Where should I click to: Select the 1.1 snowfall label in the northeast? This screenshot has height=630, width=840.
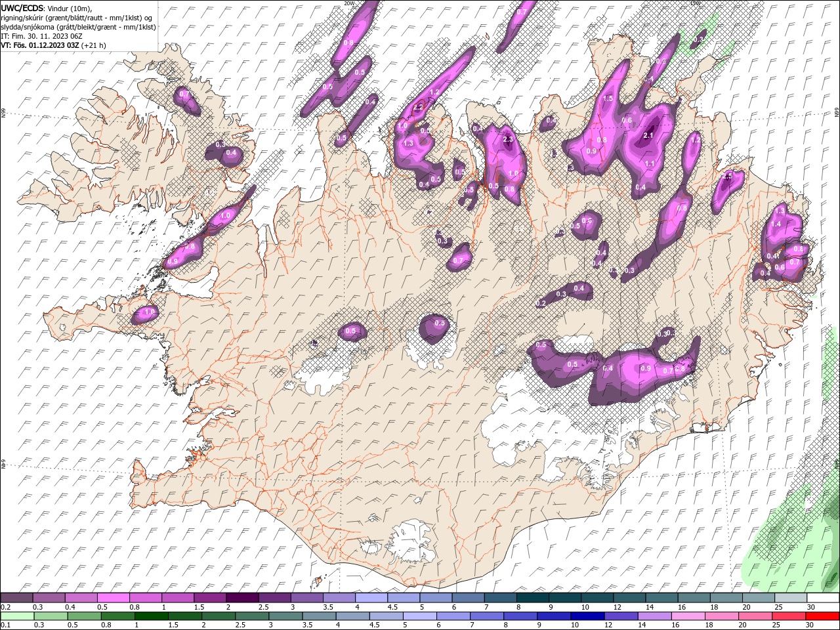(x=650, y=163)
